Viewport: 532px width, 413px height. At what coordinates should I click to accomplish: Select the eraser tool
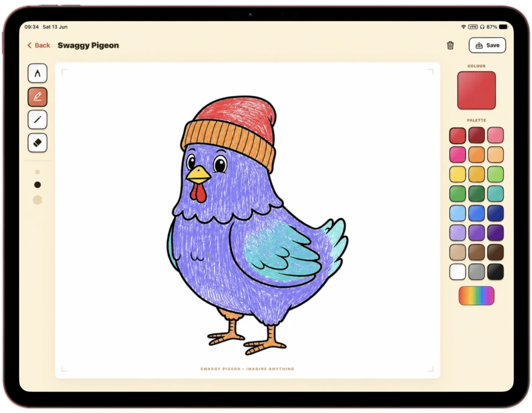tap(37, 143)
